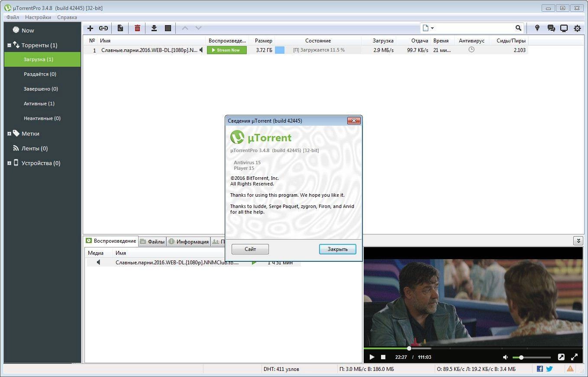The image size is (588, 377).
Task: Click the Закрыть button in the dialog
Action: click(x=337, y=249)
